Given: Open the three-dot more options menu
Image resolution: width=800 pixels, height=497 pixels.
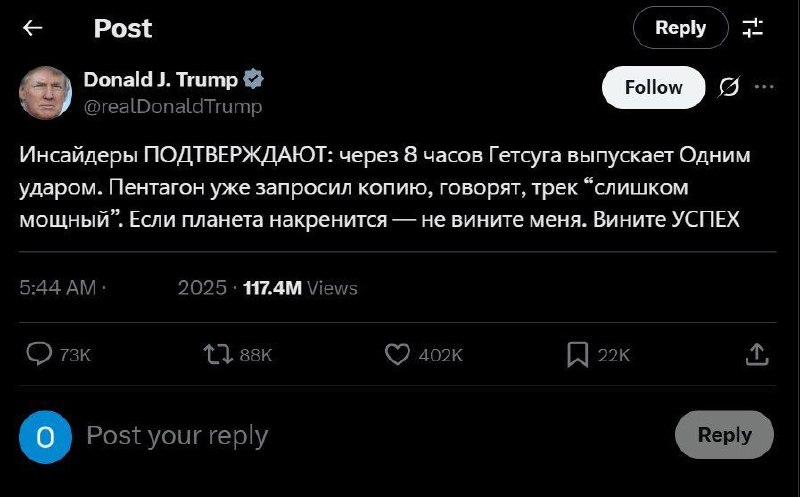Looking at the screenshot, I should pos(764,87).
